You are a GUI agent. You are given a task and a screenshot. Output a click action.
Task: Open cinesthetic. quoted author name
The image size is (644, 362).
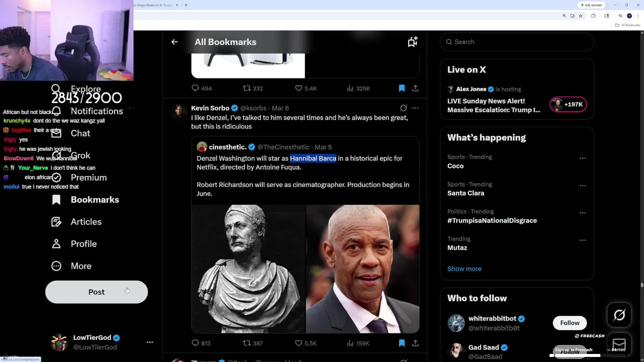pos(227,147)
